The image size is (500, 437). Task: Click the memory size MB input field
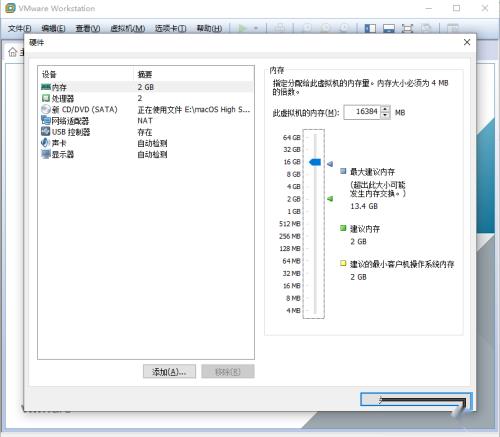tap(362, 112)
